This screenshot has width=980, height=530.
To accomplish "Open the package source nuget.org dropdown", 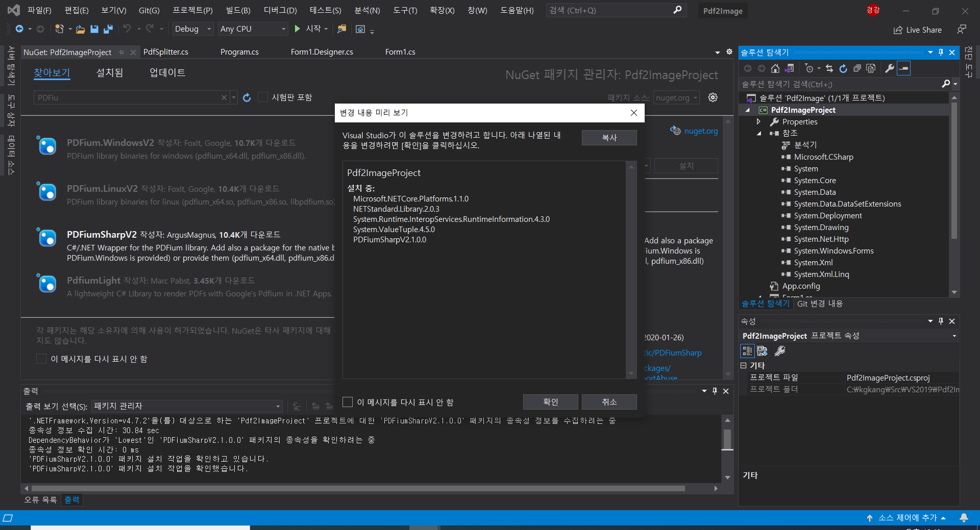I will click(x=676, y=97).
